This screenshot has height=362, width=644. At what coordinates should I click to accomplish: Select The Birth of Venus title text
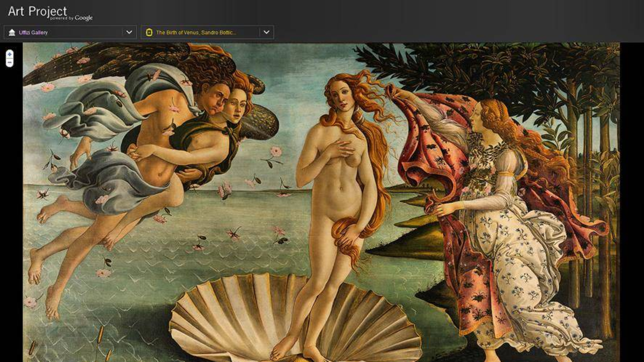(x=196, y=33)
